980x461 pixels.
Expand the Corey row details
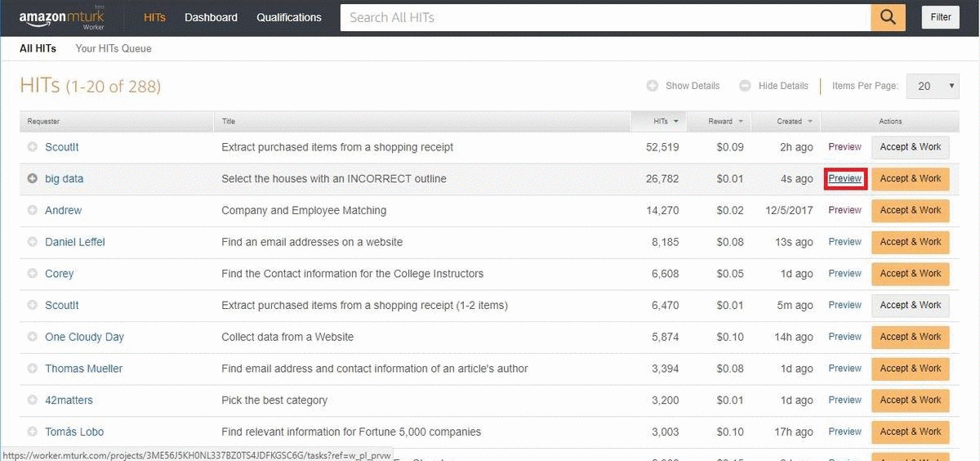tap(33, 274)
